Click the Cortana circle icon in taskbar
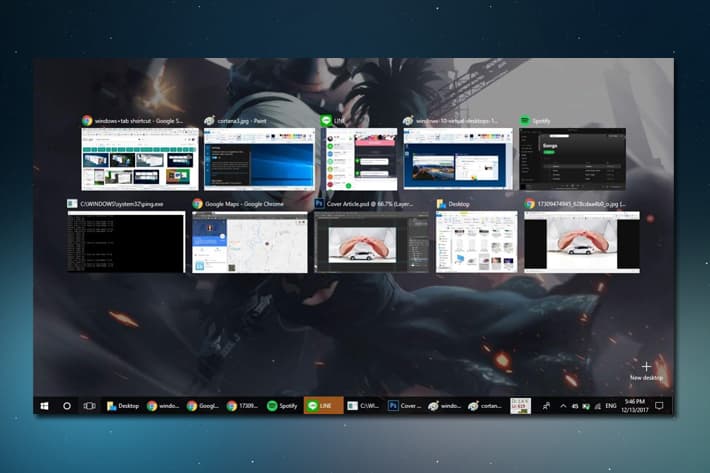This screenshot has height=473, width=710. [x=67, y=406]
